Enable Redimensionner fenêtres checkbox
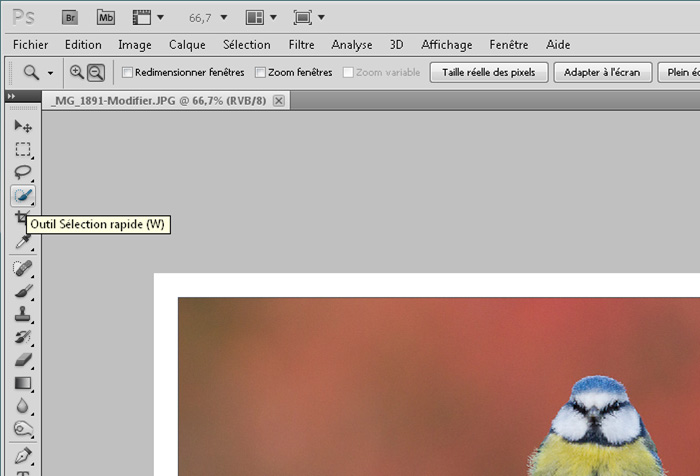 point(127,72)
